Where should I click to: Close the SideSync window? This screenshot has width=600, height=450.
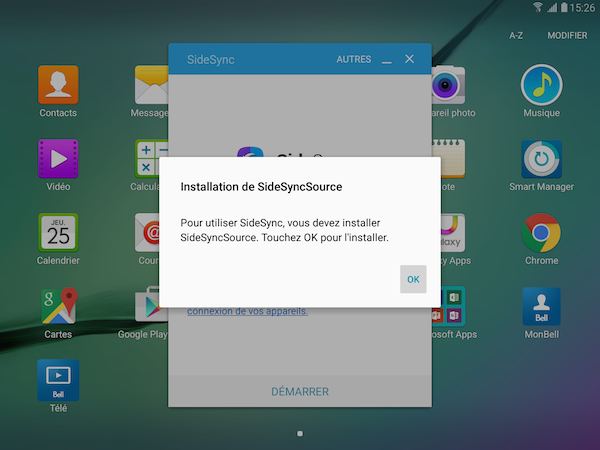pyautogui.click(x=409, y=59)
